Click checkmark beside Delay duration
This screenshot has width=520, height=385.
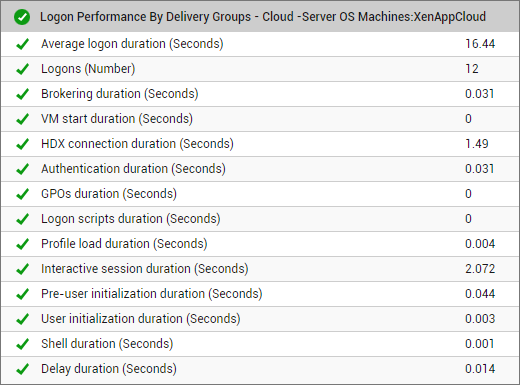pos(22,369)
